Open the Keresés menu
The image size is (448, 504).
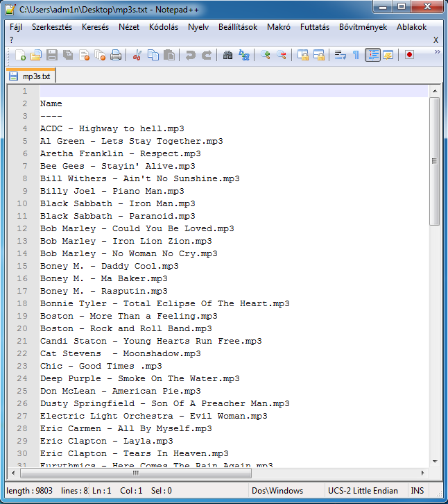pyautogui.click(x=95, y=27)
